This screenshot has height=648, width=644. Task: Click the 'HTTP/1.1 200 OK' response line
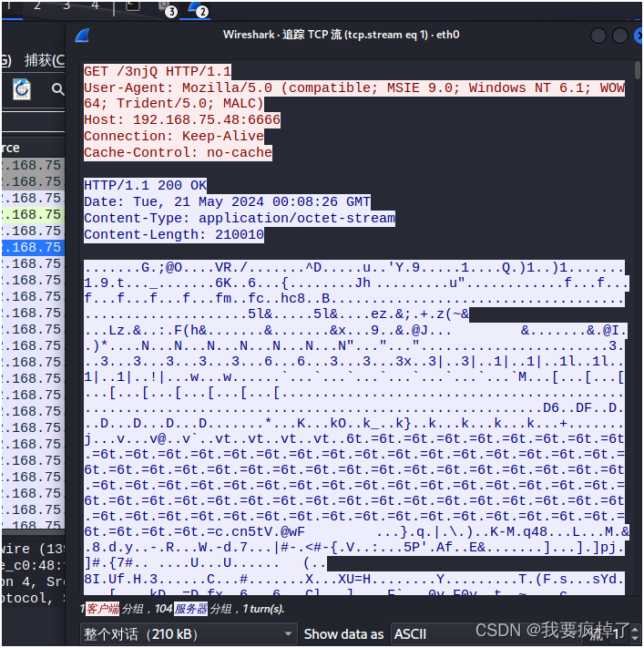pos(146,185)
